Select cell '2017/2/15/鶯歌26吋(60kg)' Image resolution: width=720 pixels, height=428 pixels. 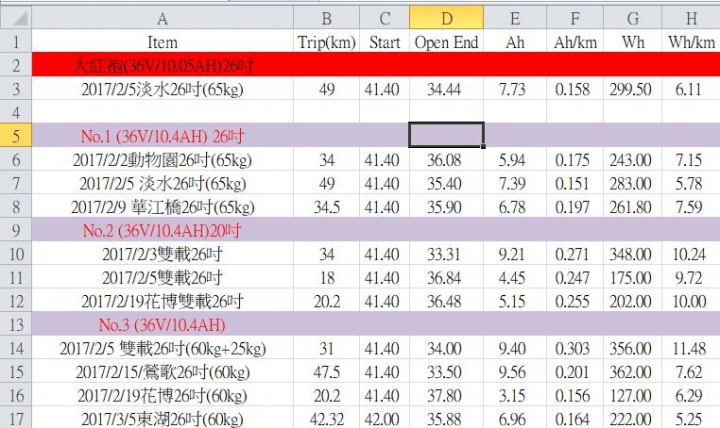pos(163,371)
